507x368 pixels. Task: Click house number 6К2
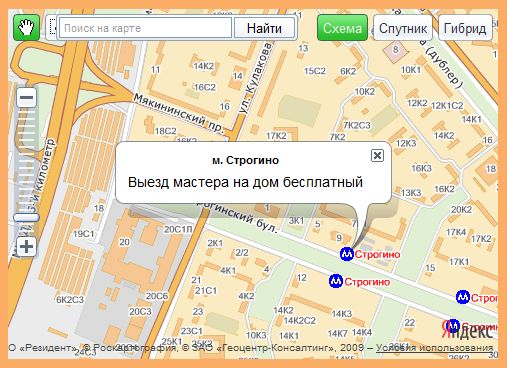[x=348, y=71]
